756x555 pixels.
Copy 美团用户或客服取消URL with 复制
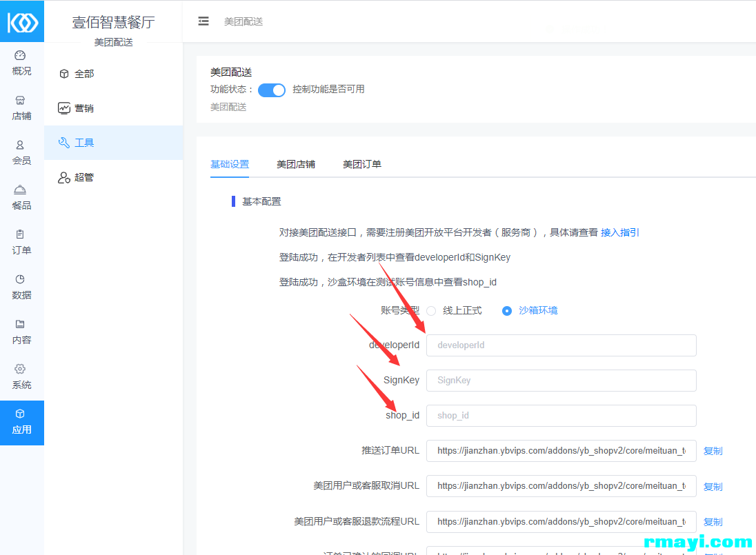click(713, 487)
